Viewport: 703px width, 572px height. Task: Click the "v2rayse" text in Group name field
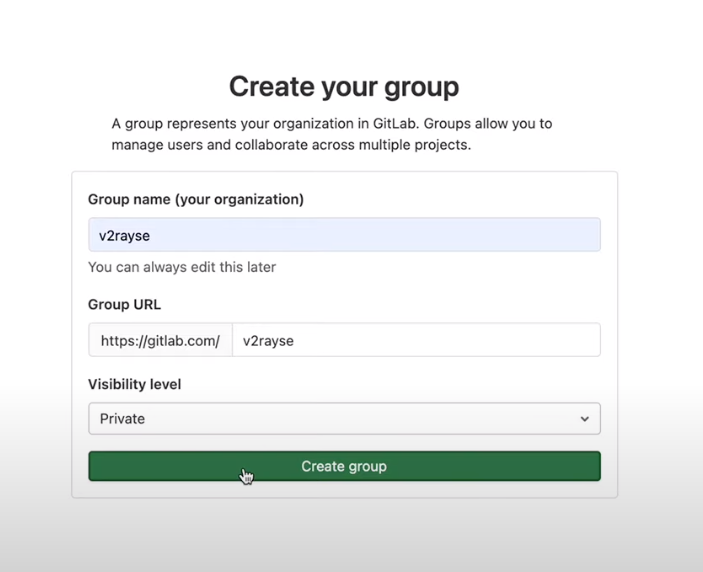[124, 236]
